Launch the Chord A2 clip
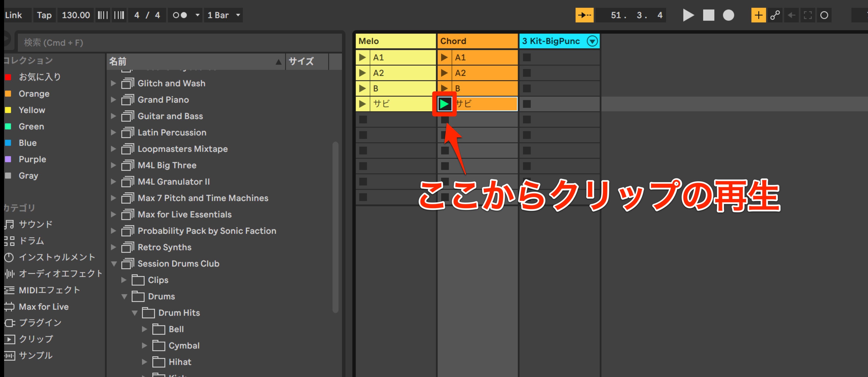The height and width of the screenshot is (377, 868). click(444, 73)
